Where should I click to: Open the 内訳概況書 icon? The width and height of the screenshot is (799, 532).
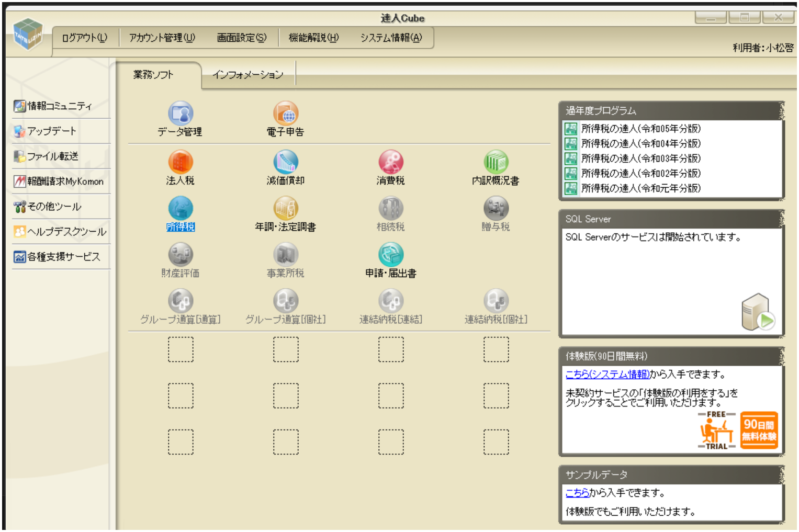(x=496, y=162)
